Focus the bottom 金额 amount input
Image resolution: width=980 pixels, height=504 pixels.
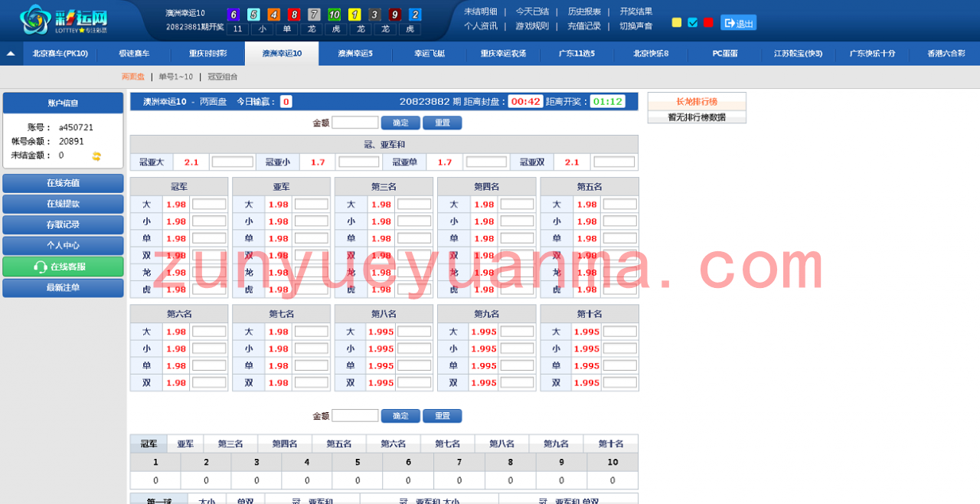point(354,415)
